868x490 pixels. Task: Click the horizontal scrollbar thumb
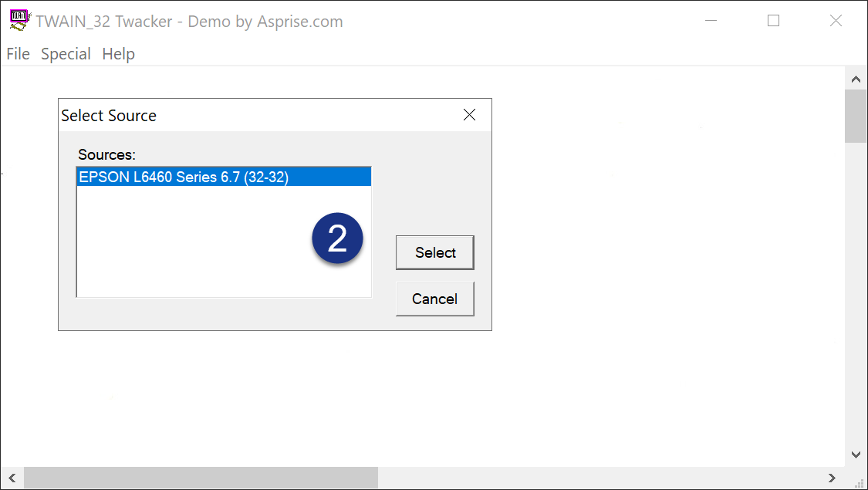pyautogui.click(x=201, y=478)
